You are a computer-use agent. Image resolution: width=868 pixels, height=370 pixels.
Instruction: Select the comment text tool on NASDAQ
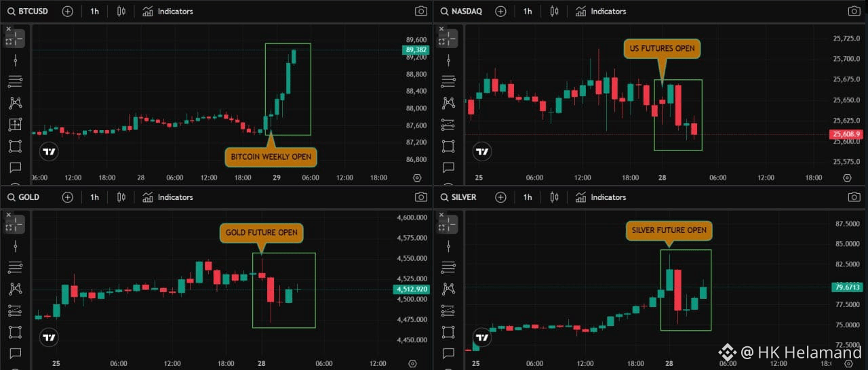tap(448, 167)
